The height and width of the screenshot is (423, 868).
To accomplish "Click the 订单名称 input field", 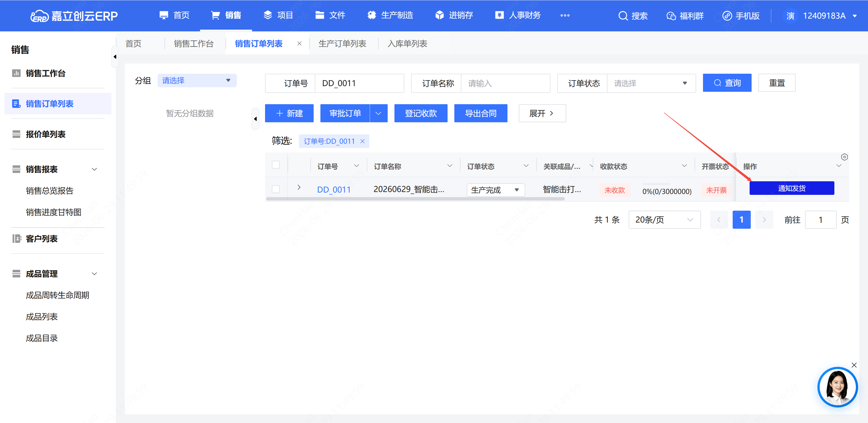I will (505, 84).
